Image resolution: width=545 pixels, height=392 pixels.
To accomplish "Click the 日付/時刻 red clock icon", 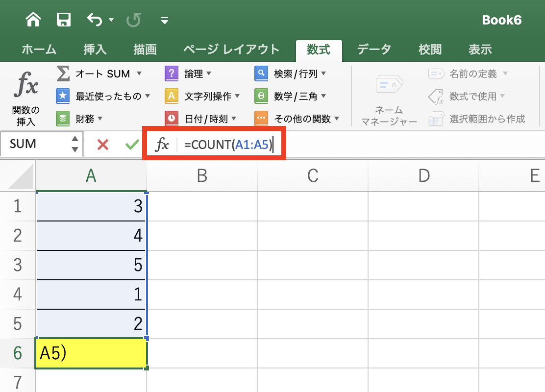I will [x=172, y=119].
